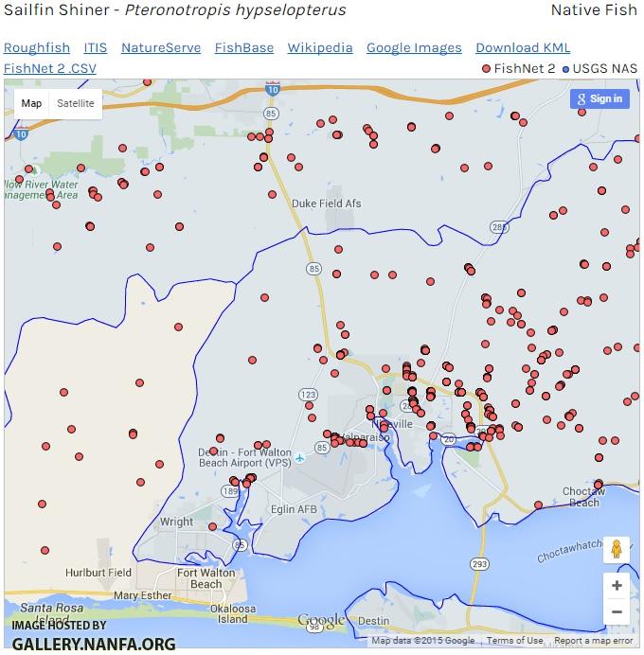
Task: Click the Google Sign in button
Action: pyautogui.click(x=599, y=99)
